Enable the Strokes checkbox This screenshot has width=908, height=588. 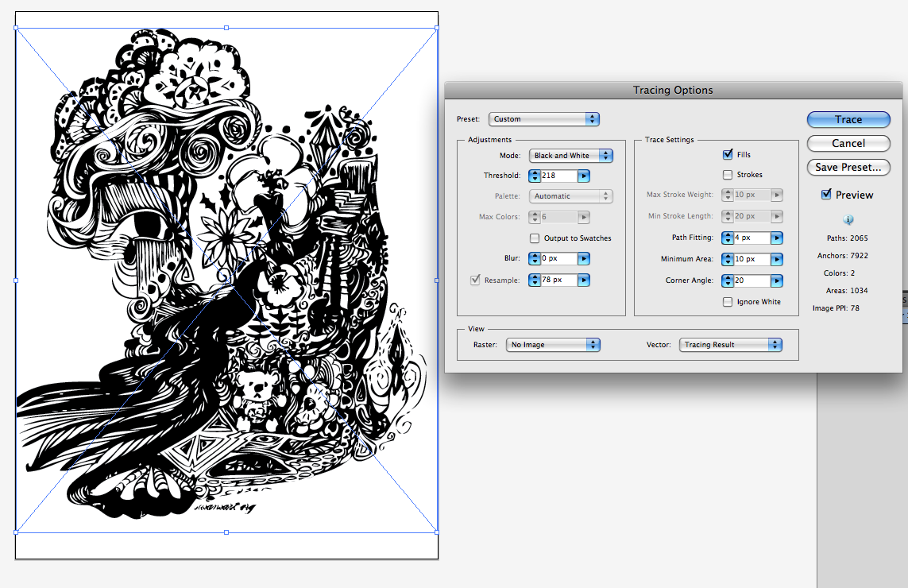[x=728, y=174]
